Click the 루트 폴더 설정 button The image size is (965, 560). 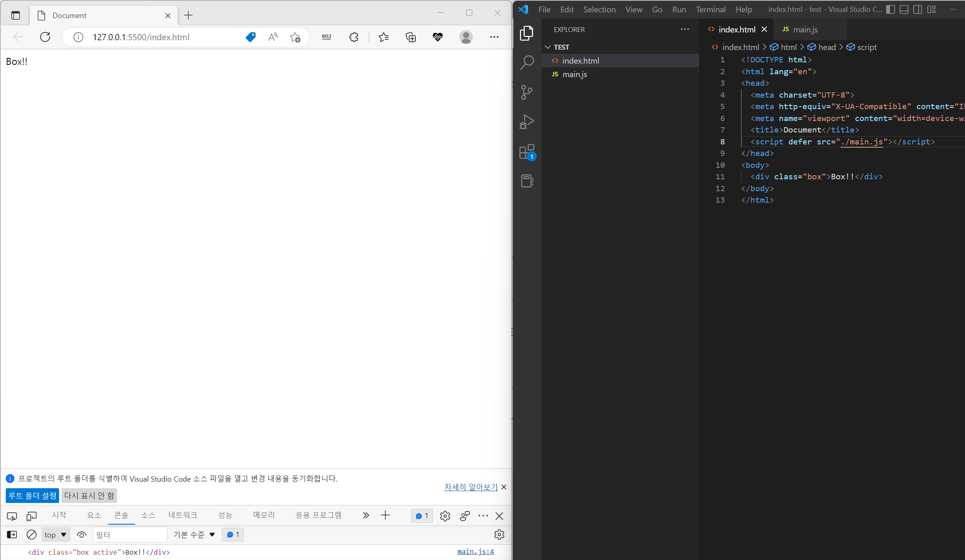click(x=32, y=496)
